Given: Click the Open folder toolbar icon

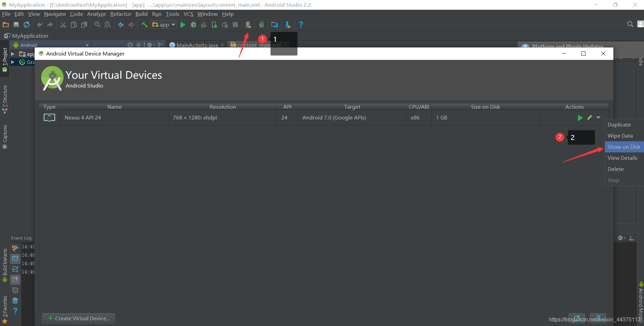Looking at the screenshot, I should pos(6,25).
